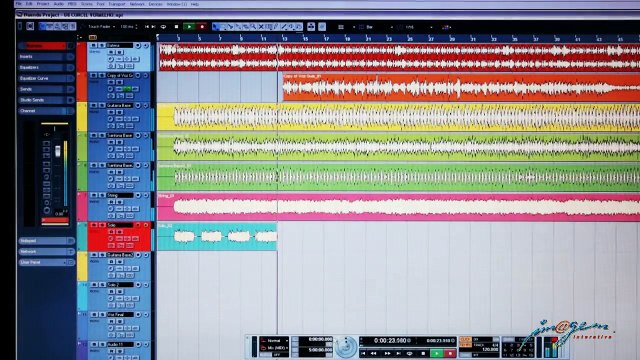This screenshot has height=360, width=640.
Task: Select the Object Selection arrow tool
Action: point(216,27)
